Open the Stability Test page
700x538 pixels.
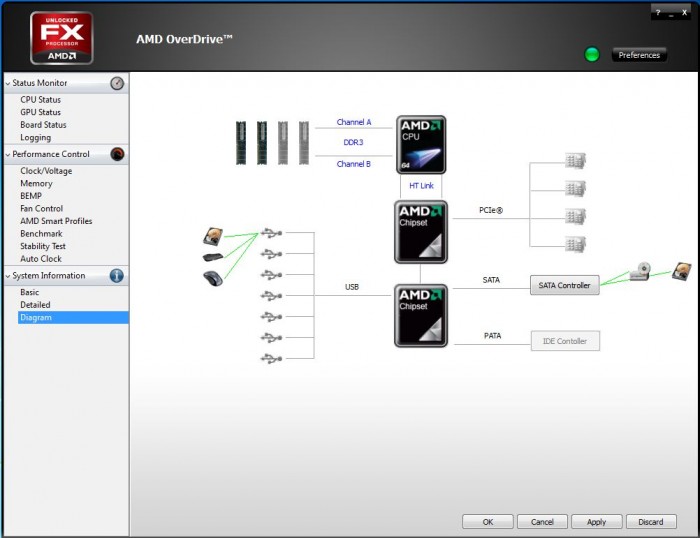43,246
